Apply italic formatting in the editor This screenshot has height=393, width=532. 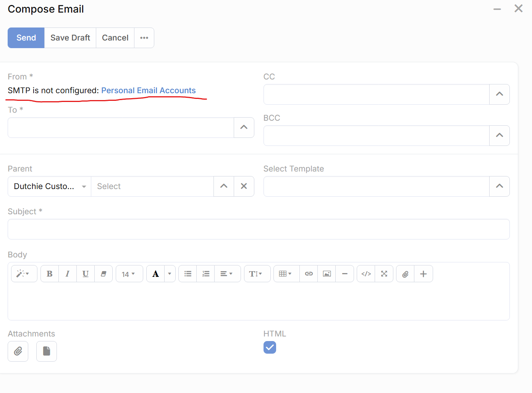coord(68,274)
